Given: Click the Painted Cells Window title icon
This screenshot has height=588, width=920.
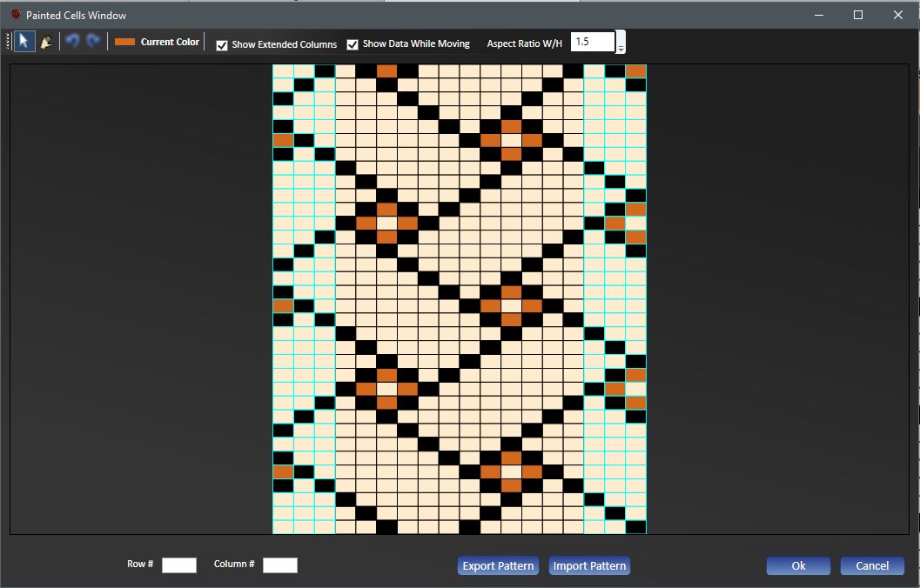Looking at the screenshot, I should (x=15, y=15).
